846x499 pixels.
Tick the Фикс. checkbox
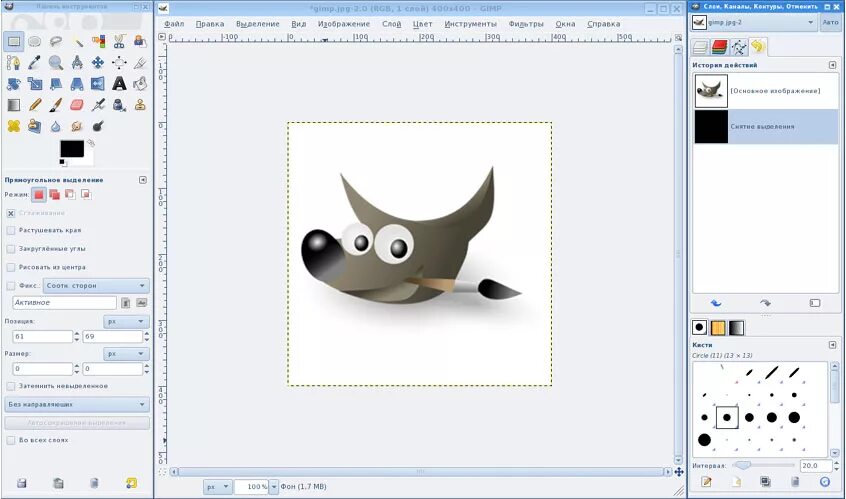pos(10,285)
